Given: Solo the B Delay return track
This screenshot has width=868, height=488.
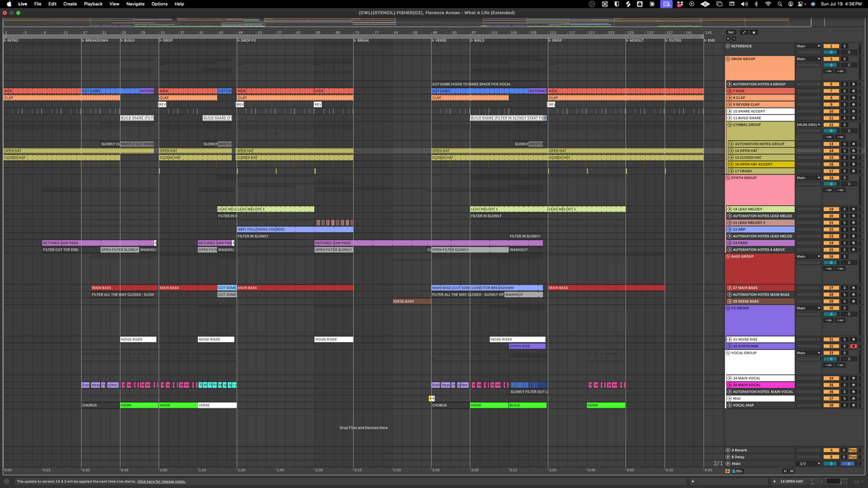Looking at the screenshot, I should (x=844, y=457).
